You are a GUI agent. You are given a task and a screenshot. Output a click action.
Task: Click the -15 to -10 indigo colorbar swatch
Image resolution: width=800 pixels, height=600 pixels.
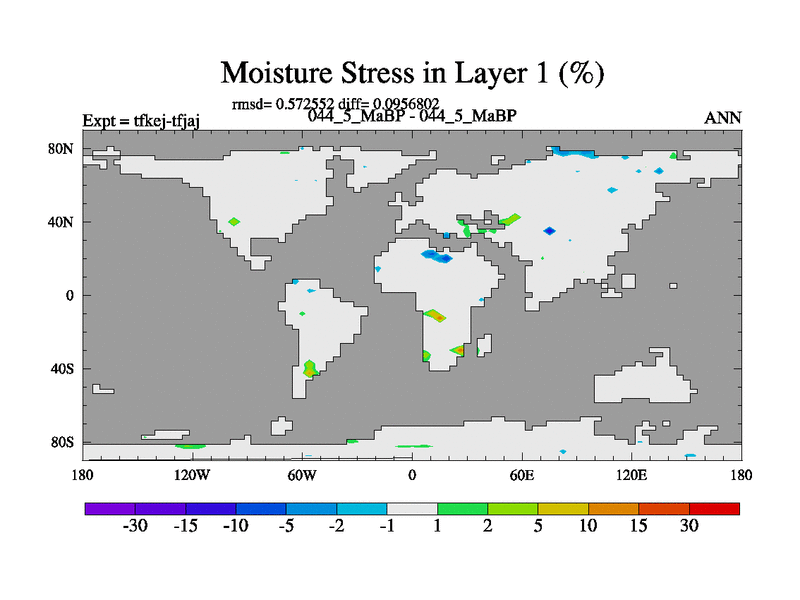[x=211, y=509]
